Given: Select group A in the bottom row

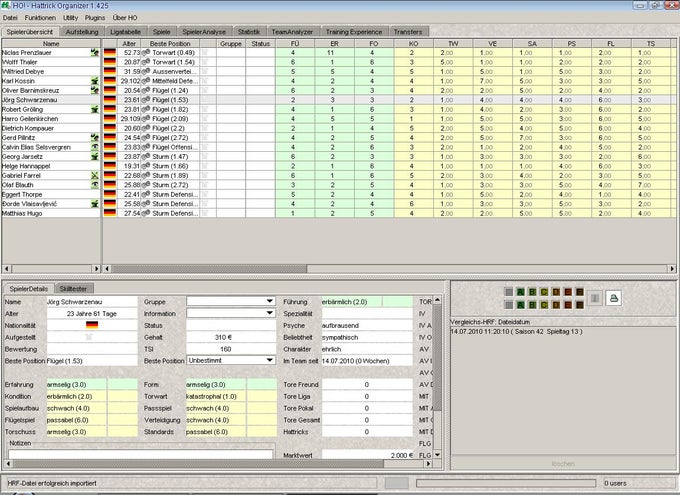Looking at the screenshot, I should point(520,305).
